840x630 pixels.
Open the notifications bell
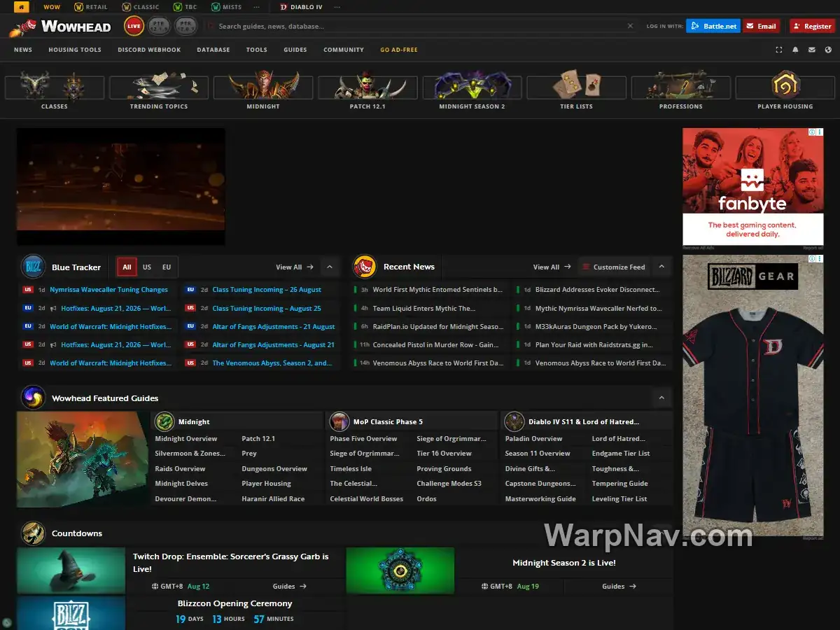pos(795,50)
